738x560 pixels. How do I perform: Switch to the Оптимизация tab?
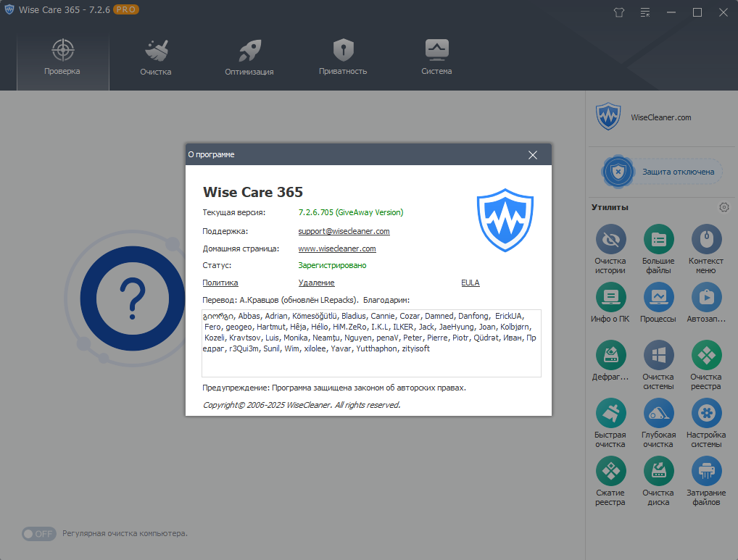click(x=249, y=58)
